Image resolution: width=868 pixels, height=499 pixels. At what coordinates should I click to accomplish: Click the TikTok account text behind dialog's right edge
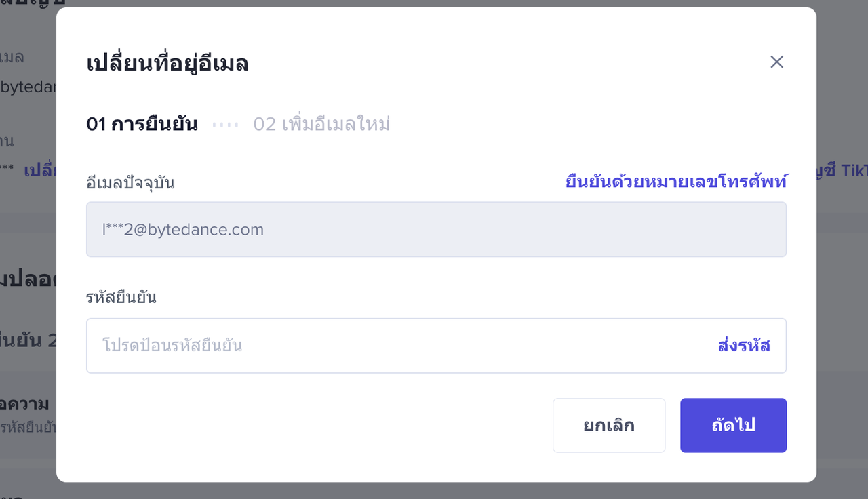click(842, 170)
